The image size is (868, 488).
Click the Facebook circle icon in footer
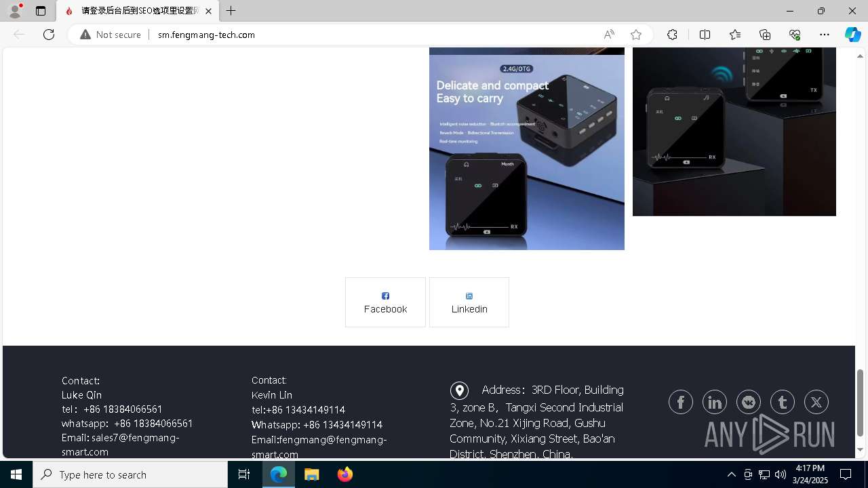point(681,402)
